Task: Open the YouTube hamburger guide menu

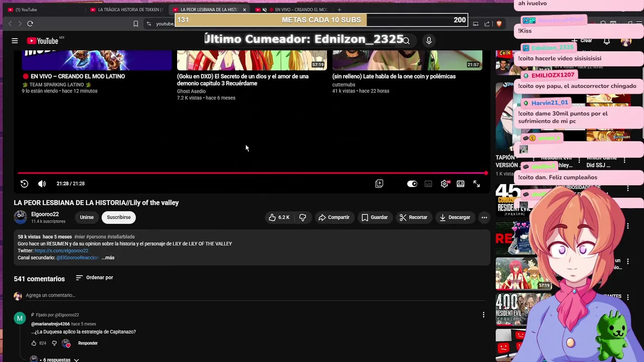Action: (x=15, y=41)
